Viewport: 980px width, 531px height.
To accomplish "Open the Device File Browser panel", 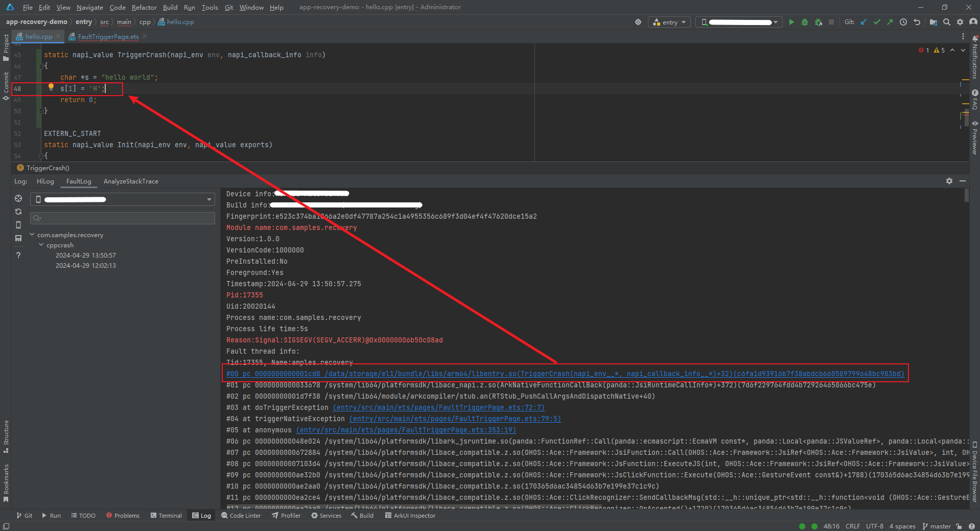I will click(x=975, y=472).
